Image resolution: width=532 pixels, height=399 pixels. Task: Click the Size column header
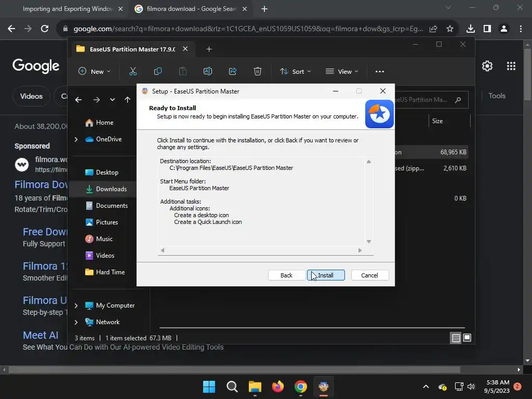[x=437, y=121]
